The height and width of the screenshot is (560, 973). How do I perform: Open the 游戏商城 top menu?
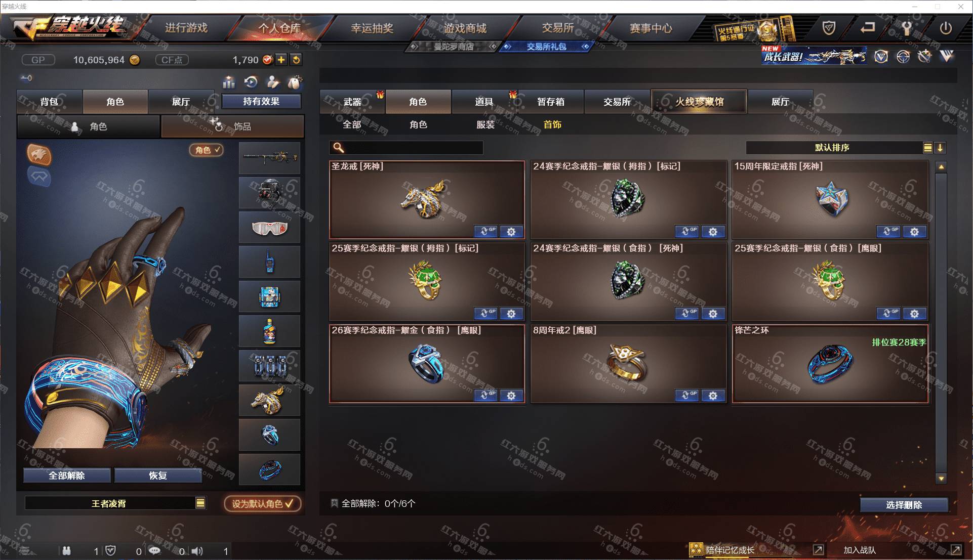465,28
